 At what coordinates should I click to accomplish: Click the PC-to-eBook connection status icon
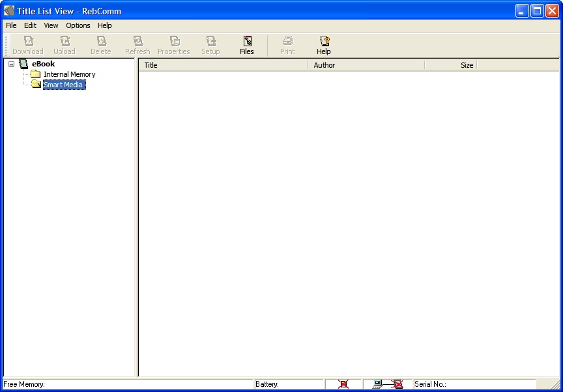click(388, 384)
